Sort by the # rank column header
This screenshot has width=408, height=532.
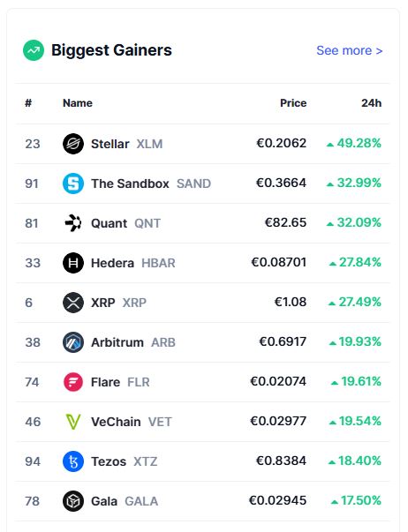(28, 103)
